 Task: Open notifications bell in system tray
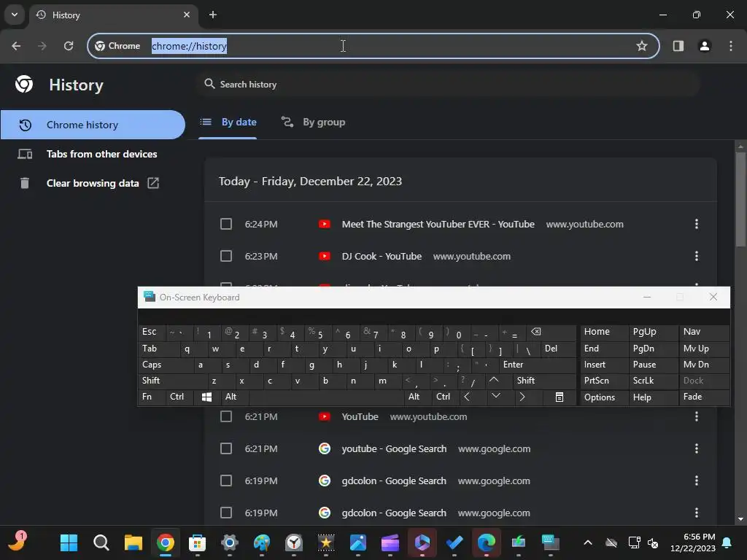727,542
